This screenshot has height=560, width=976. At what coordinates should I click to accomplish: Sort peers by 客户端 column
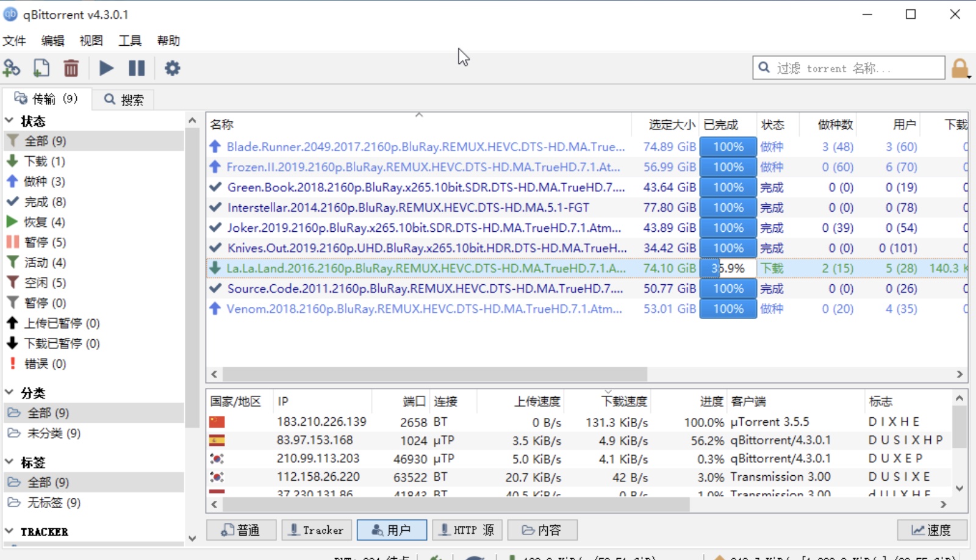click(795, 401)
